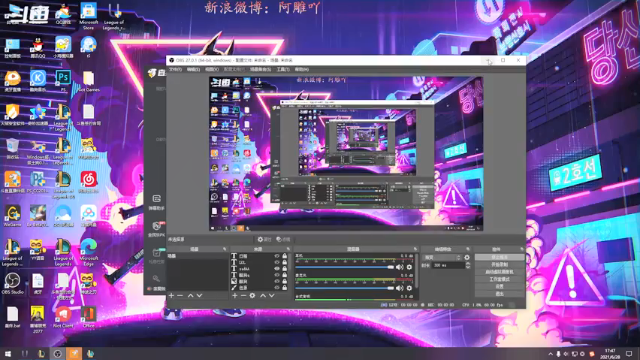
Task: Enable Studio Mode button
Action: (500, 279)
